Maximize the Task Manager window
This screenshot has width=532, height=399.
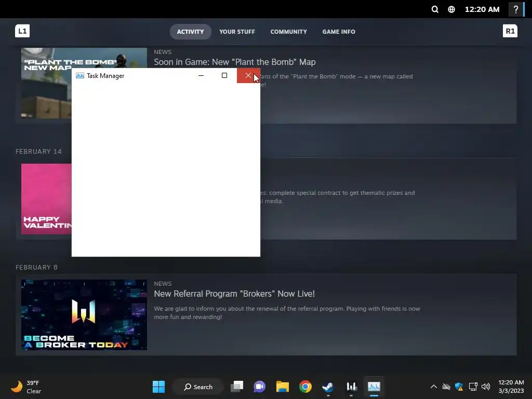pyautogui.click(x=224, y=76)
